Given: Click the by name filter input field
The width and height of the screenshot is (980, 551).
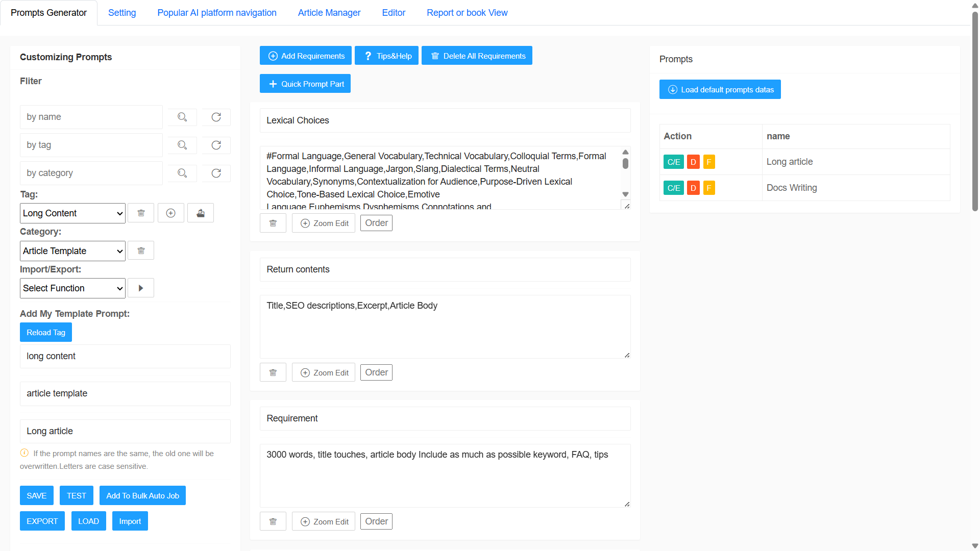Looking at the screenshot, I should point(91,117).
